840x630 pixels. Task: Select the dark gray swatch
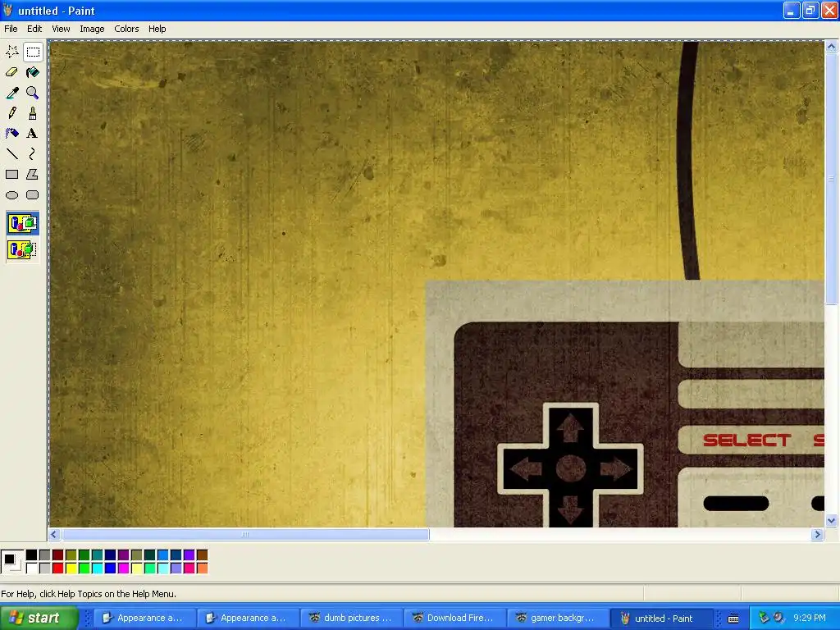click(44, 555)
